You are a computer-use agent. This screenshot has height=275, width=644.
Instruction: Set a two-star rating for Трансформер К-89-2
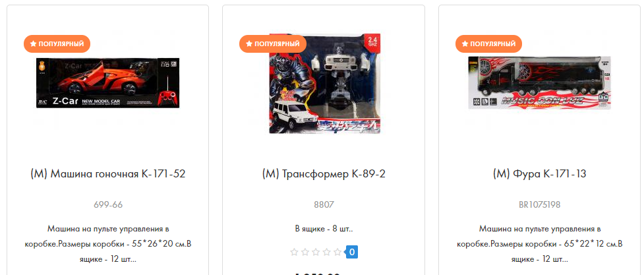305,252
